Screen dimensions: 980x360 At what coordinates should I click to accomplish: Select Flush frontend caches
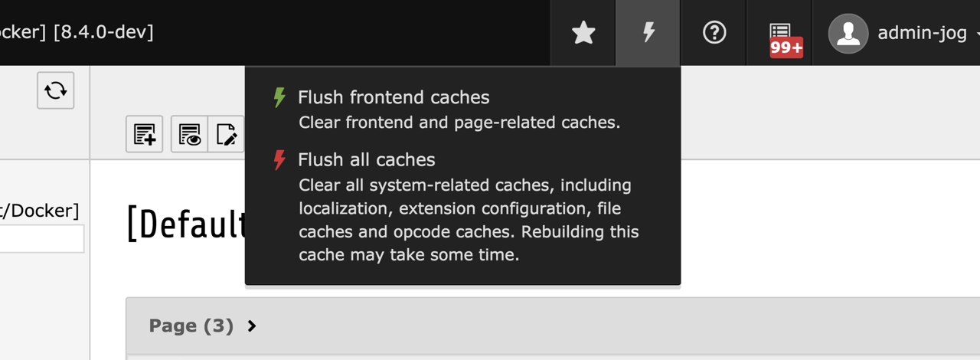(394, 97)
